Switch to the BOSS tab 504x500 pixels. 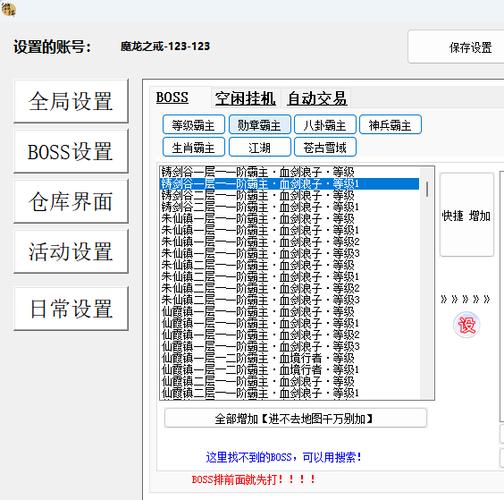click(x=172, y=98)
